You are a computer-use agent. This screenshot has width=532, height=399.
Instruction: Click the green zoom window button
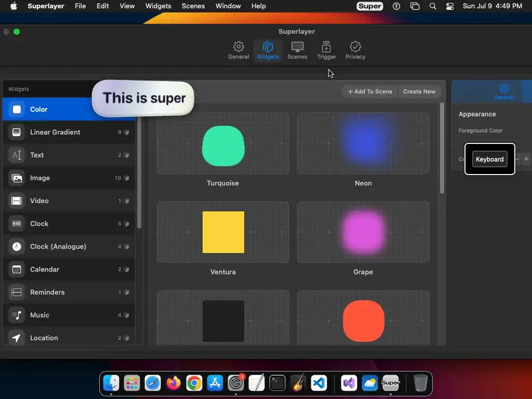click(17, 32)
